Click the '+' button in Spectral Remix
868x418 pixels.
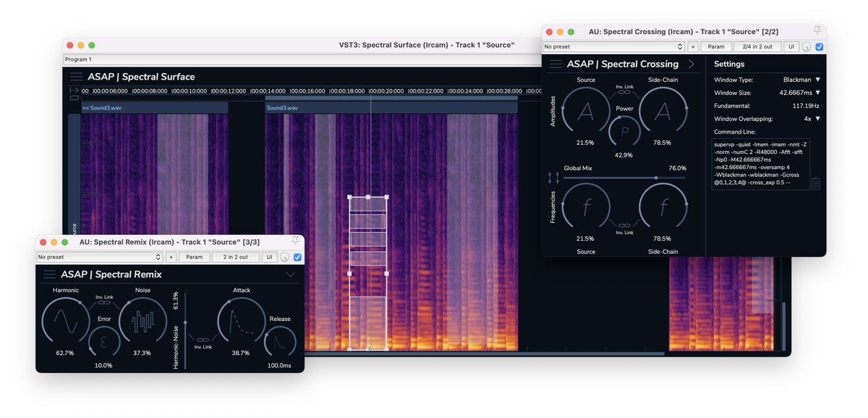click(171, 257)
